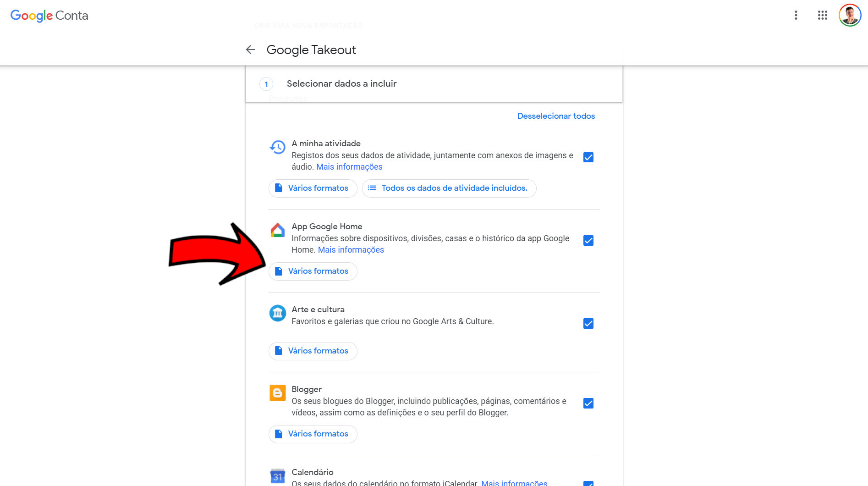The height and width of the screenshot is (486, 868).
Task: Open Vários formatos for A minha atividade
Action: (x=313, y=188)
